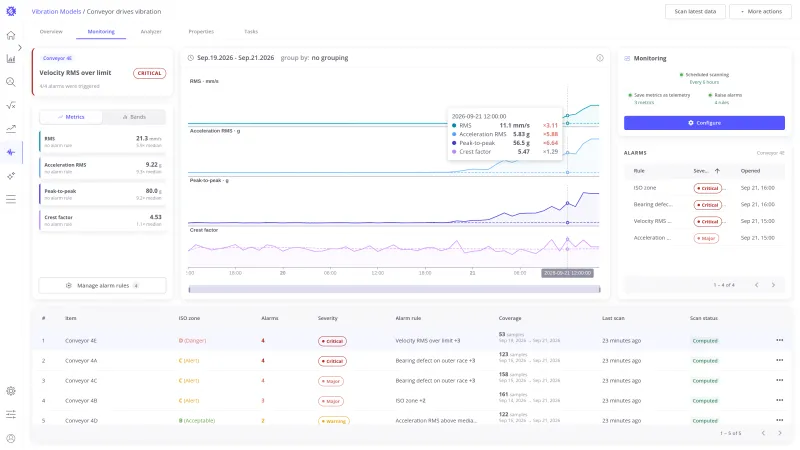The width and height of the screenshot is (800, 450).
Task: Open the sliders preferences sidebar icon
Action: coord(11,414)
